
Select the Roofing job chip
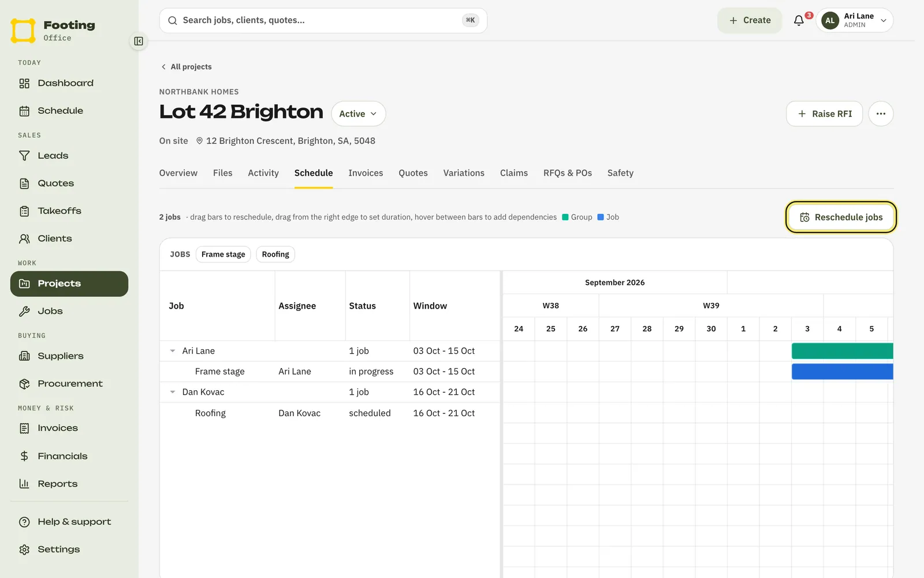pos(275,254)
